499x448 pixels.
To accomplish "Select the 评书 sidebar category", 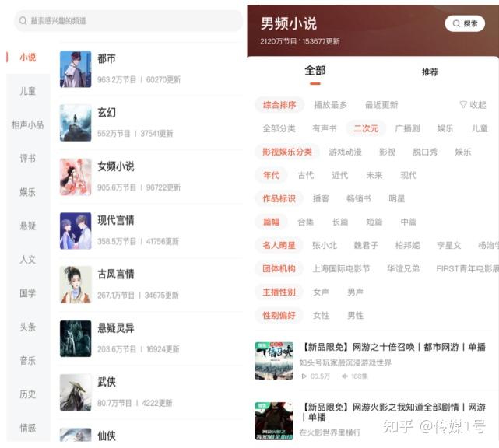I will (28, 159).
